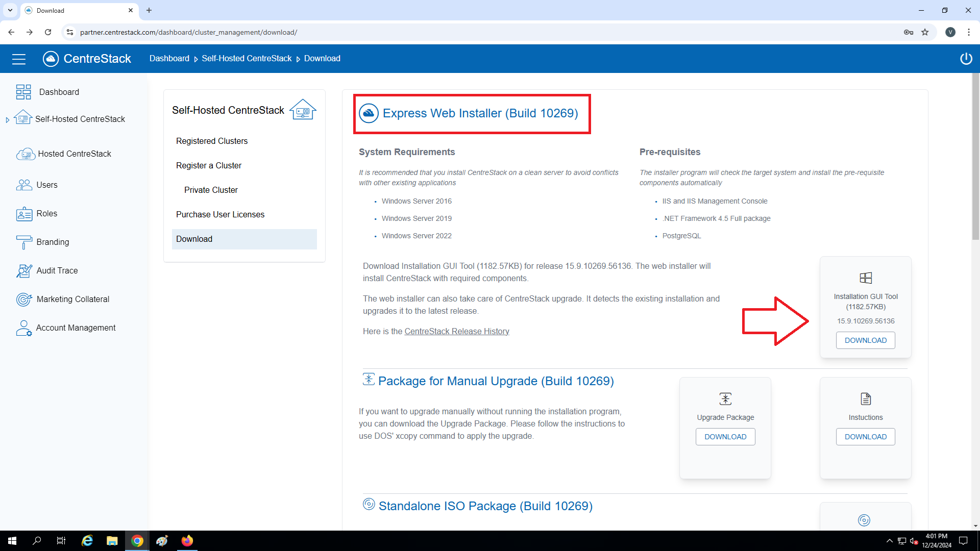Click the Upgrade Package card icon

[x=725, y=399]
